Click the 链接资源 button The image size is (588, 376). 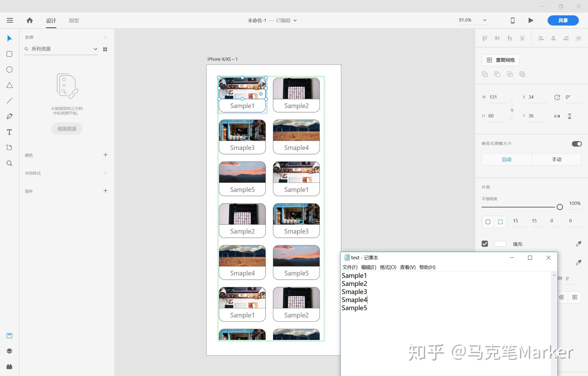click(67, 128)
